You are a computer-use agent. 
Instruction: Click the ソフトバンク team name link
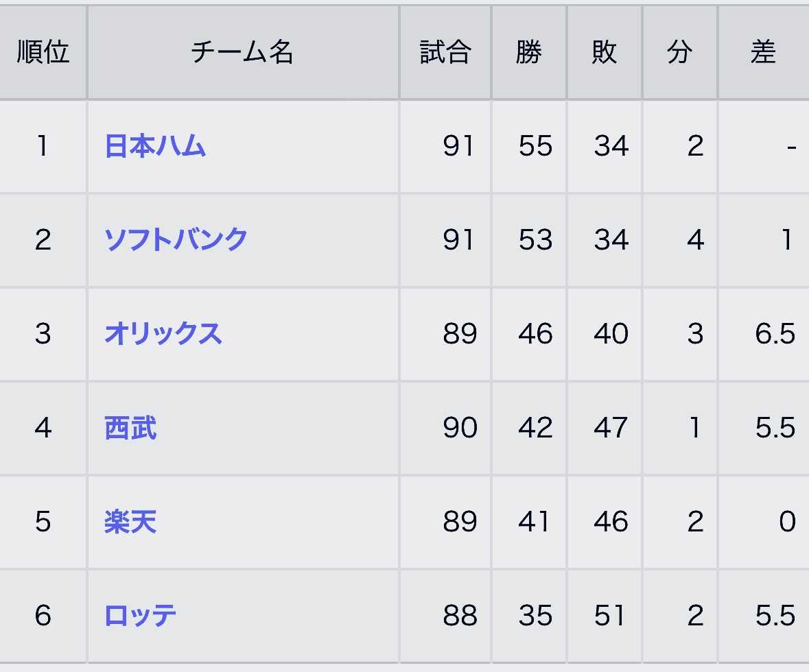[176, 239]
